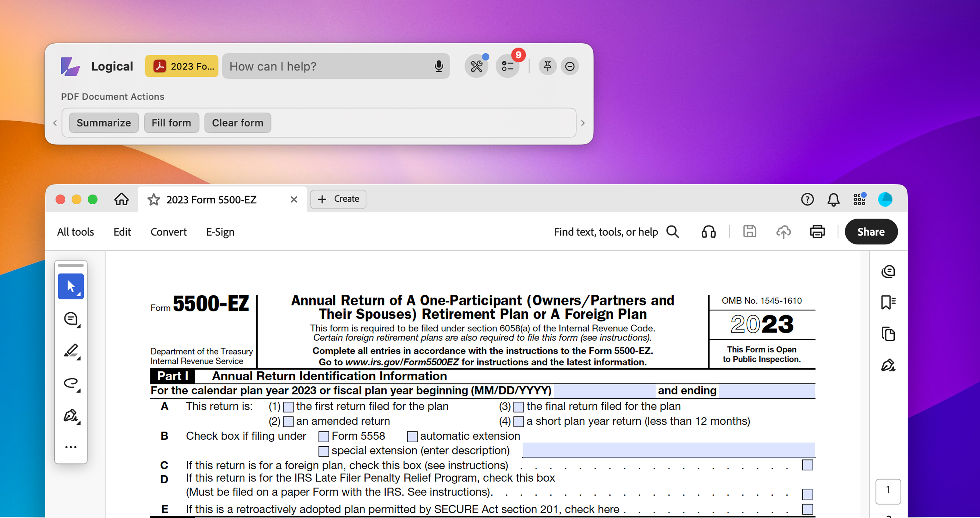Open notifications bell icon
The width and height of the screenshot is (980, 518).
[833, 199]
